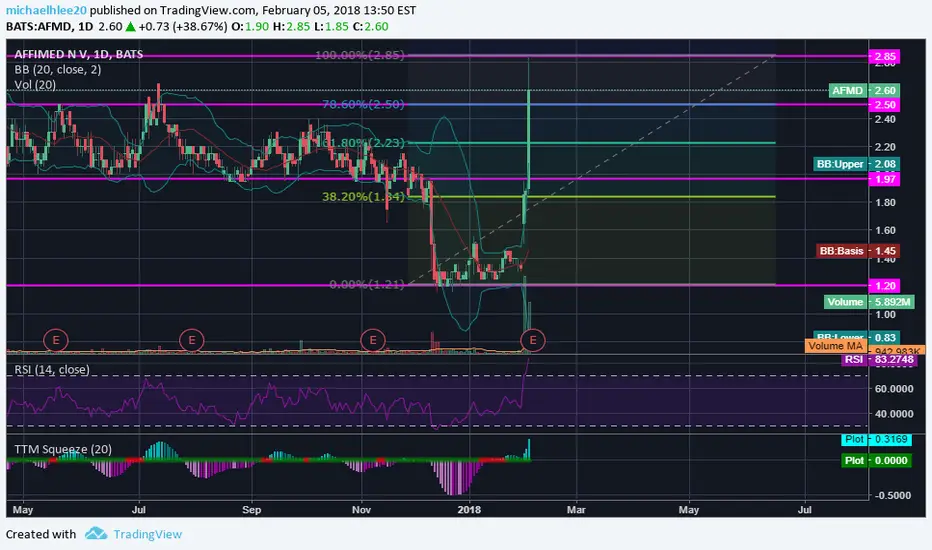
Task: Click the 38.20% Fibonacci level label
Action: [x=363, y=196]
